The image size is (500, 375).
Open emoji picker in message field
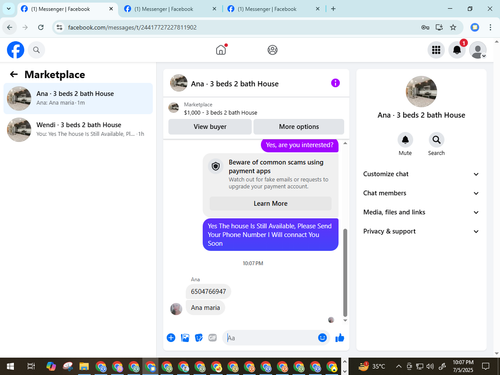[322, 338]
